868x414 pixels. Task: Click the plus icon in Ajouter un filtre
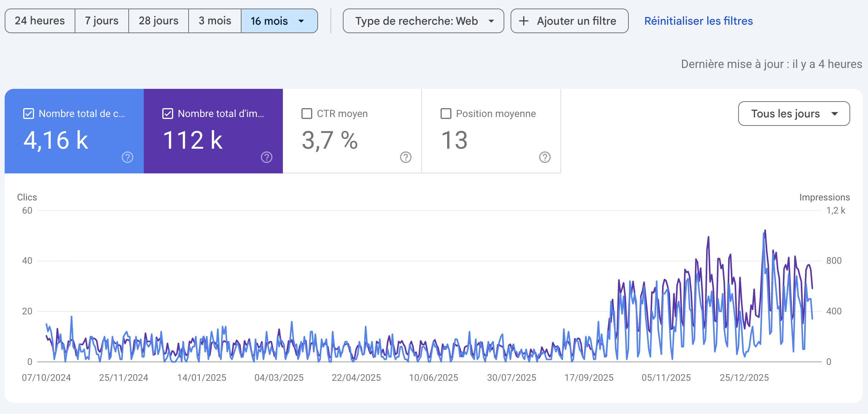pyautogui.click(x=524, y=21)
